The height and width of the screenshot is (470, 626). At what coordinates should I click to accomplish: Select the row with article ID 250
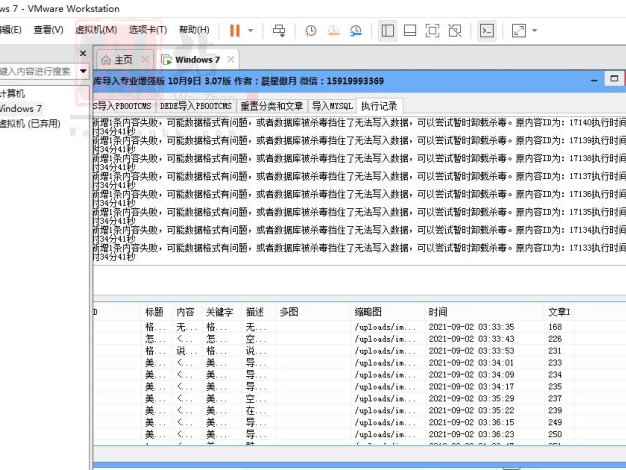point(359,434)
